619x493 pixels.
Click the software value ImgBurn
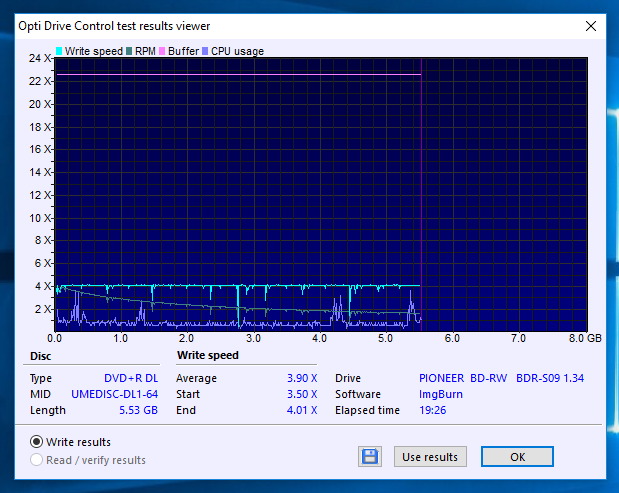(x=441, y=394)
